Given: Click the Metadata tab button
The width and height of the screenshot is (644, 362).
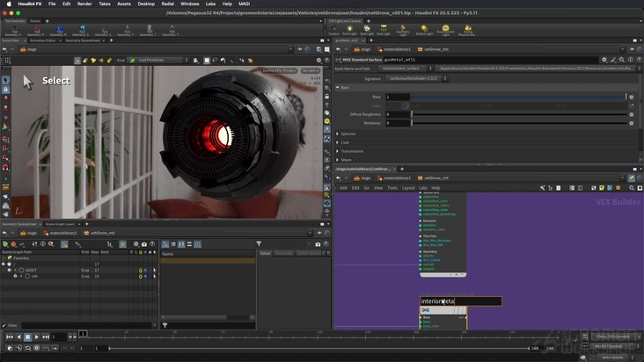Looking at the screenshot, I should click(283, 253).
